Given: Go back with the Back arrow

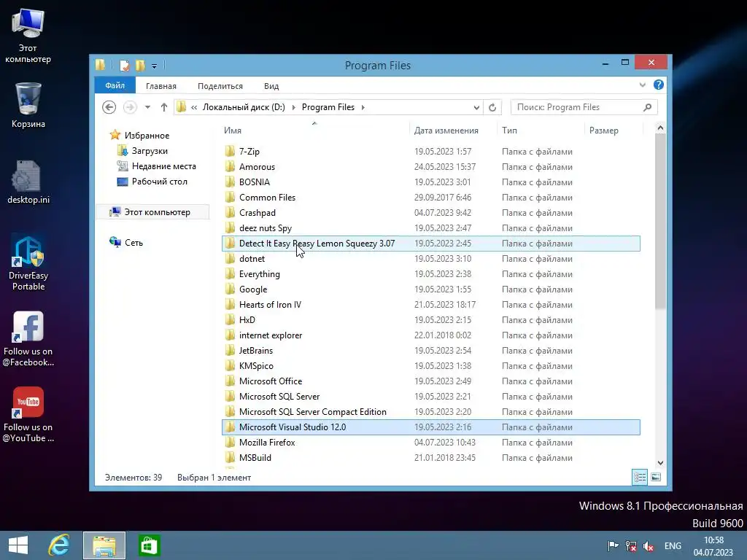Looking at the screenshot, I should click(x=109, y=107).
